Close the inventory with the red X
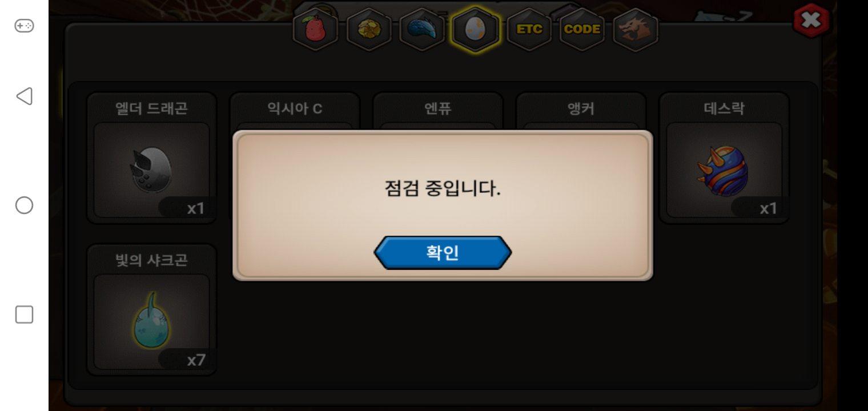 811,22
